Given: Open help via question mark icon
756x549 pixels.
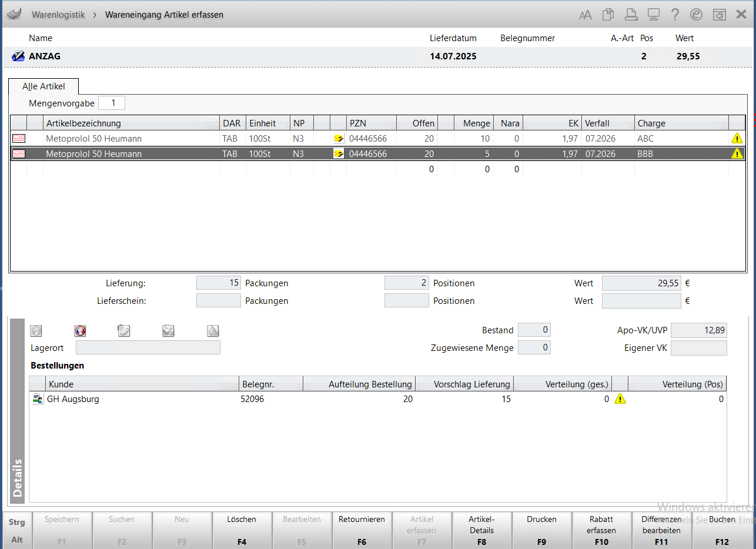Looking at the screenshot, I should [x=675, y=15].
